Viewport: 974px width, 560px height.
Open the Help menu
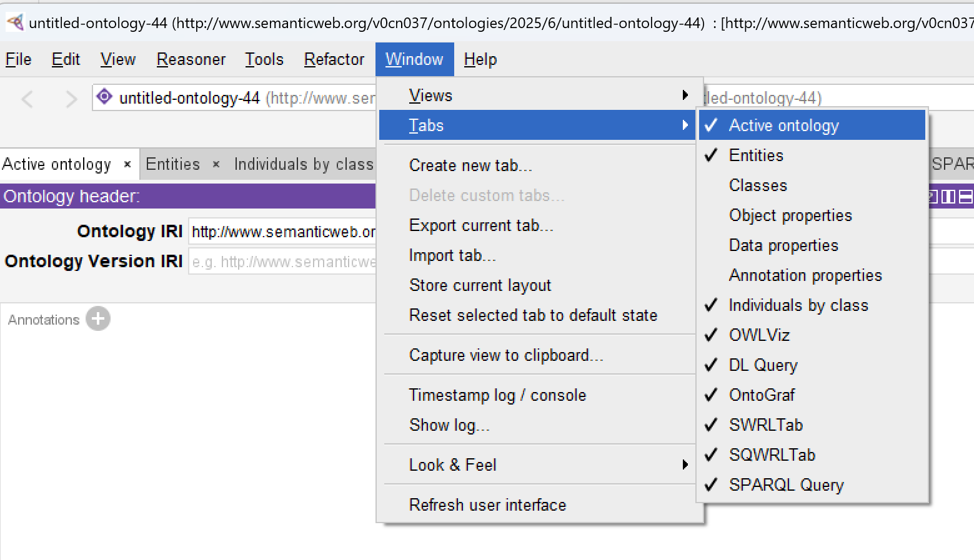480,59
